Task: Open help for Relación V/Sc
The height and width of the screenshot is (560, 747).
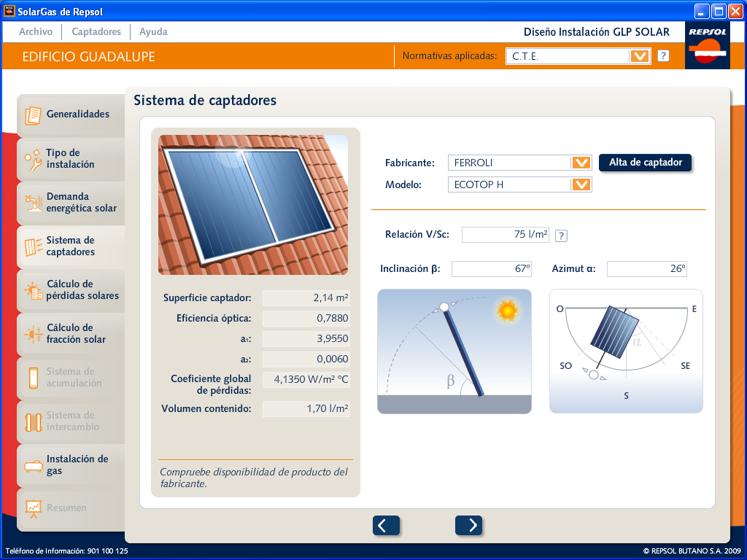Action: click(561, 236)
